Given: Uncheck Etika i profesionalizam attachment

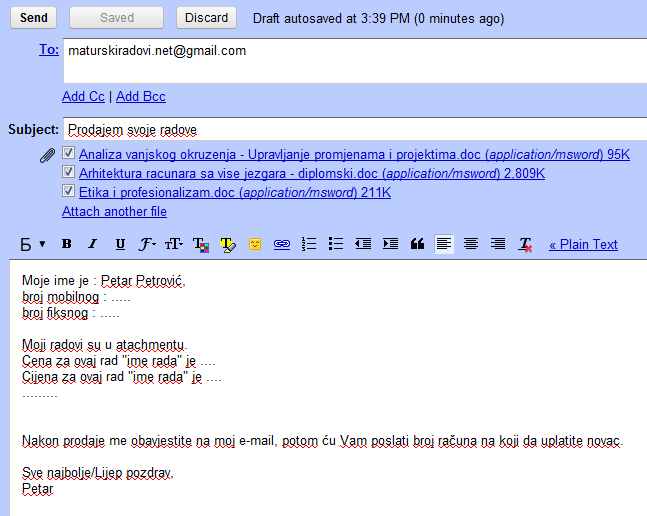Looking at the screenshot, I should click(x=68, y=192).
